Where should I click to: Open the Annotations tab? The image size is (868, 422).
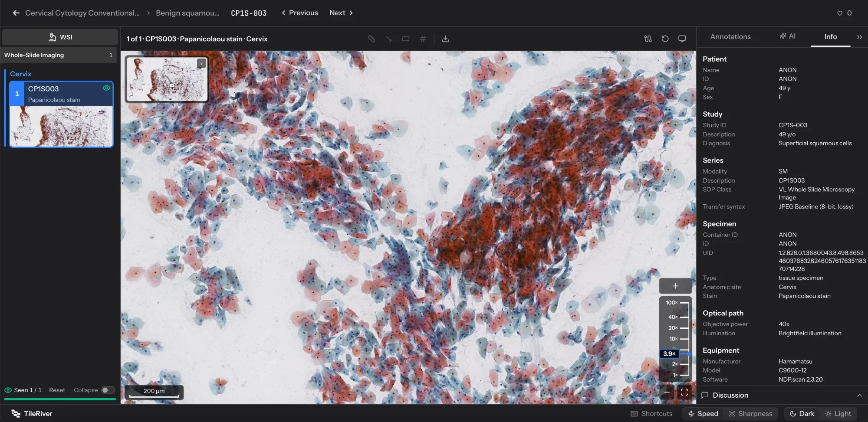click(730, 37)
